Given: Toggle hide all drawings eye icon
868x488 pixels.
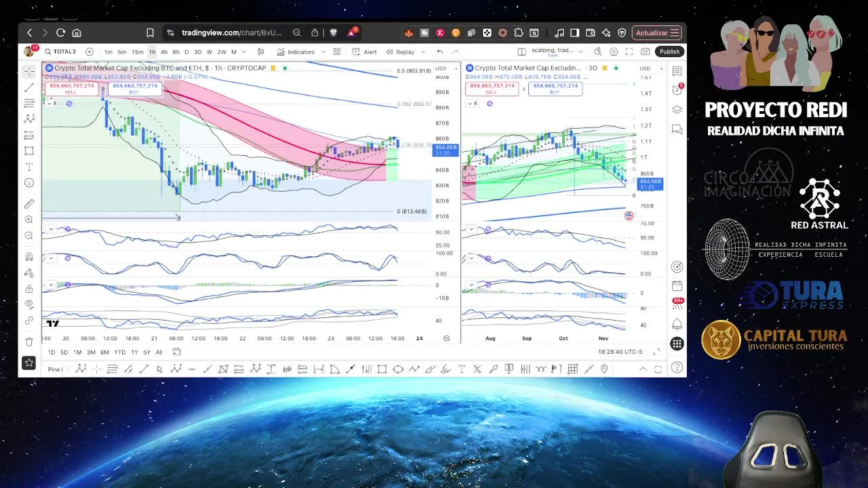Looking at the screenshot, I should tap(29, 304).
